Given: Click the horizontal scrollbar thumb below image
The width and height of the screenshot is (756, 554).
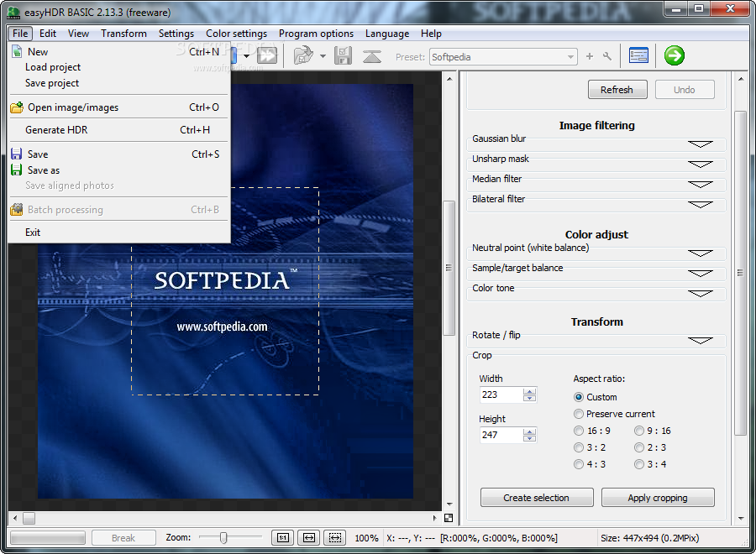Looking at the screenshot, I should coord(29,519).
